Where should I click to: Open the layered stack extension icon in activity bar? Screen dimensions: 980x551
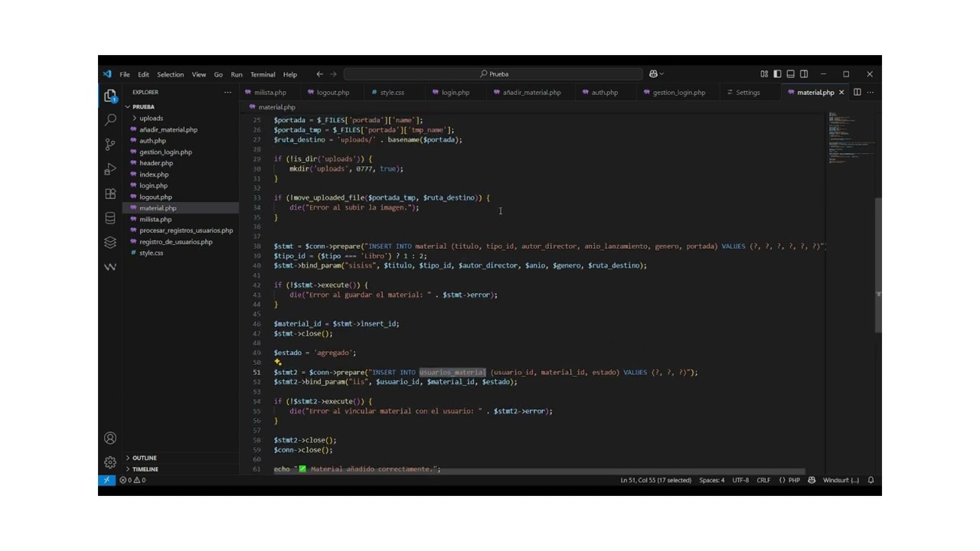pyautogui.click(x=110, y=243)
